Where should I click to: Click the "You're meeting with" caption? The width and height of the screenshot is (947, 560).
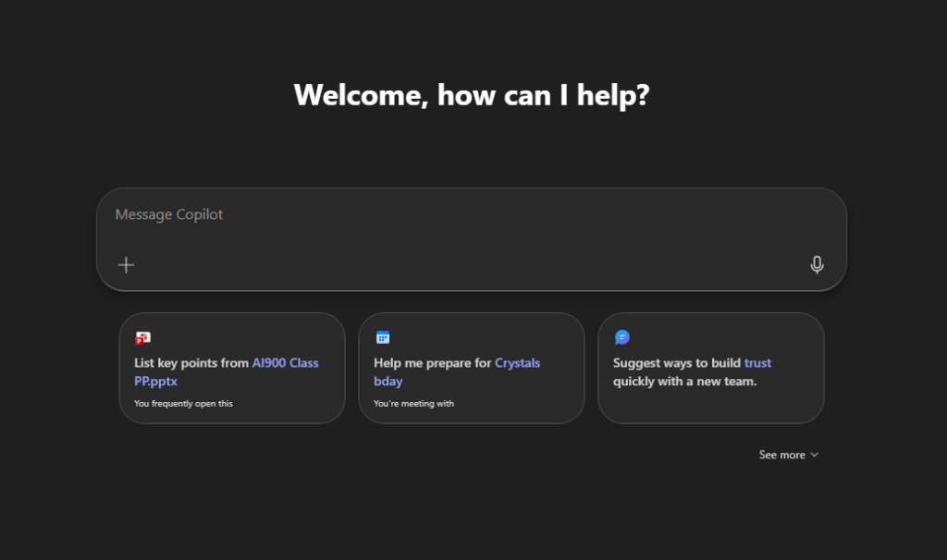[413, 404]
